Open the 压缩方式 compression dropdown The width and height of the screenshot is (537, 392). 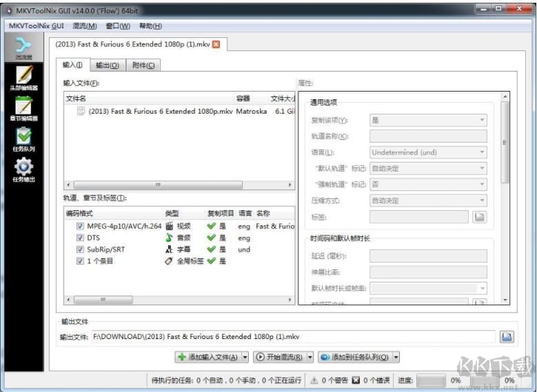(x=428, y=200)
